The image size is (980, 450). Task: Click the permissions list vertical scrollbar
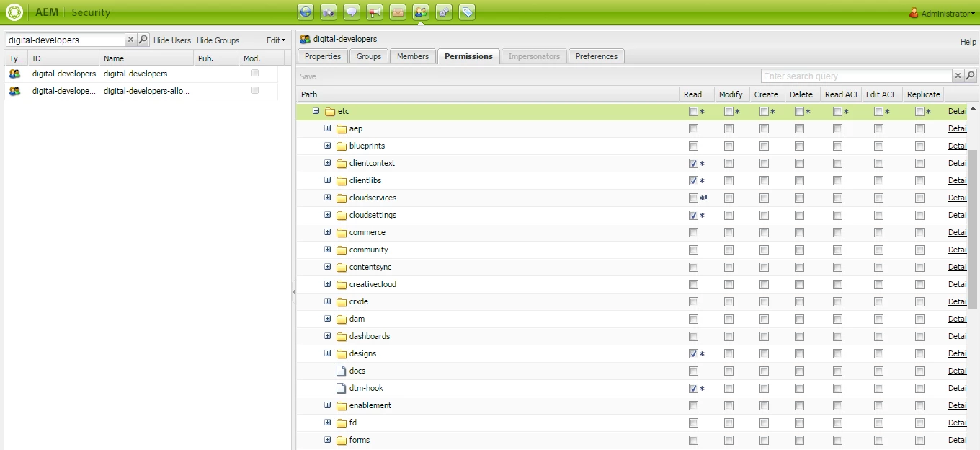973,229
